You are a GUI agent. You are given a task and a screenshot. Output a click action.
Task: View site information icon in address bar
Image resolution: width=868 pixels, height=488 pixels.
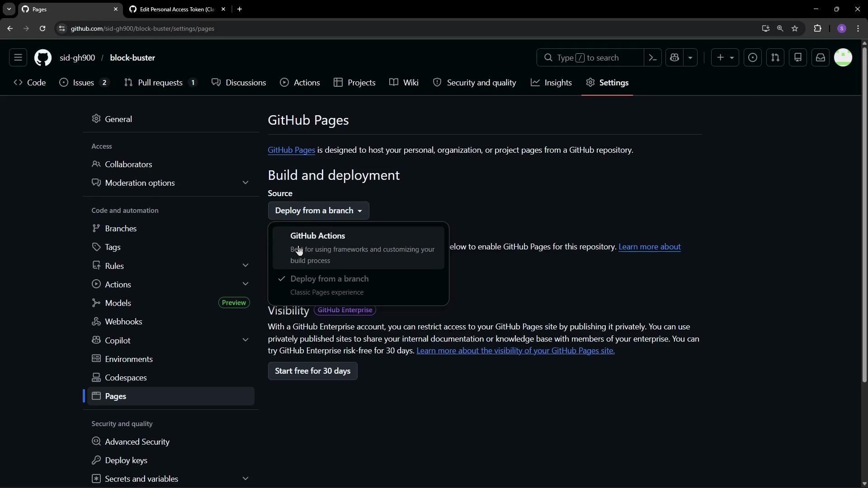click(x=62, y=28)
